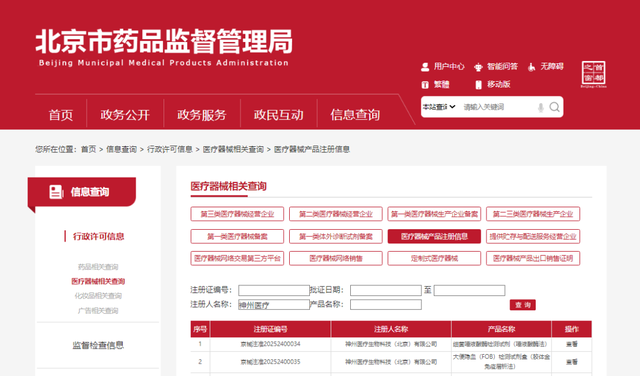This screenshot has width=640, height=376.
Task: Click the 首都之窗 seal logo
Action: tap(593, 74)
